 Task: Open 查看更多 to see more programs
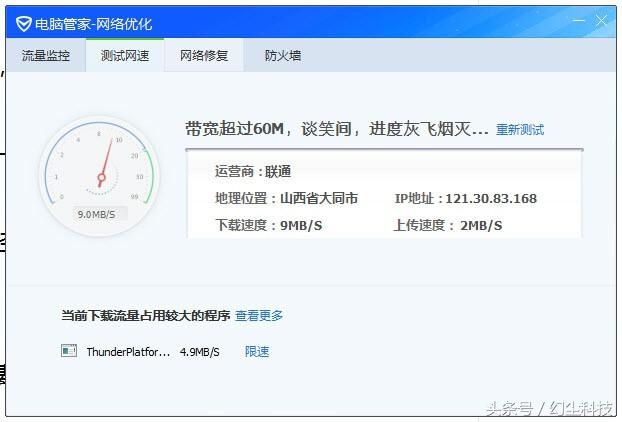[x=259, y=316]
